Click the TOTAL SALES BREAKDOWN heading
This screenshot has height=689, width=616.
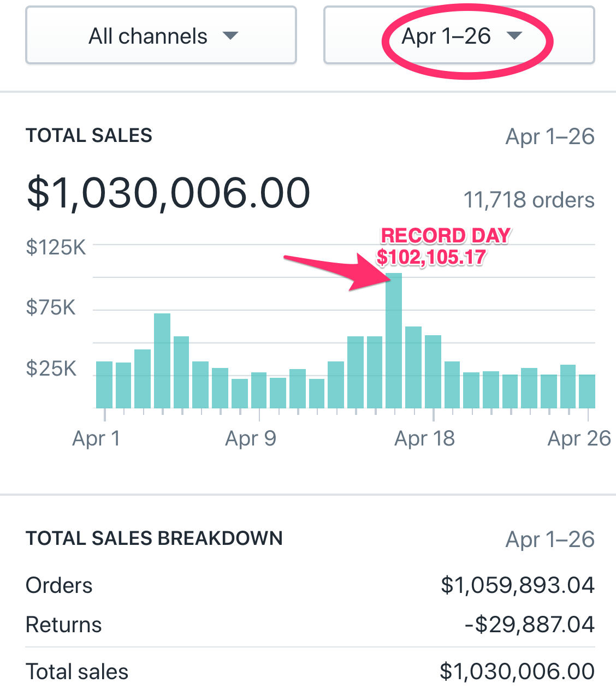point(154,538)
